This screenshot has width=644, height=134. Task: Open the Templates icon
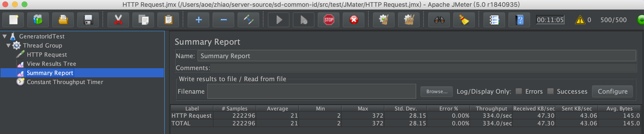(x=38, y=20)
